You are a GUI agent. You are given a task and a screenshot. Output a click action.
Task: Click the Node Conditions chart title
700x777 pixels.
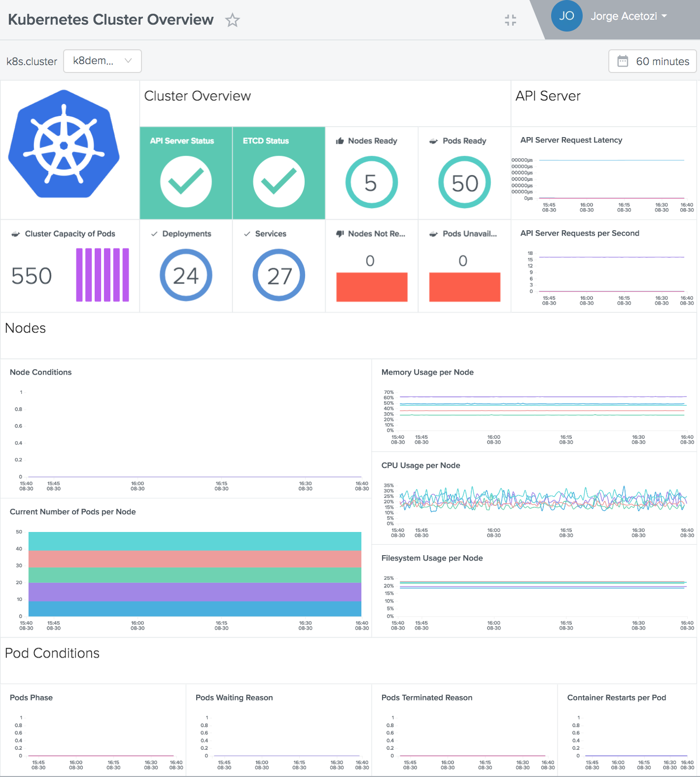click(x=40, y=372)
